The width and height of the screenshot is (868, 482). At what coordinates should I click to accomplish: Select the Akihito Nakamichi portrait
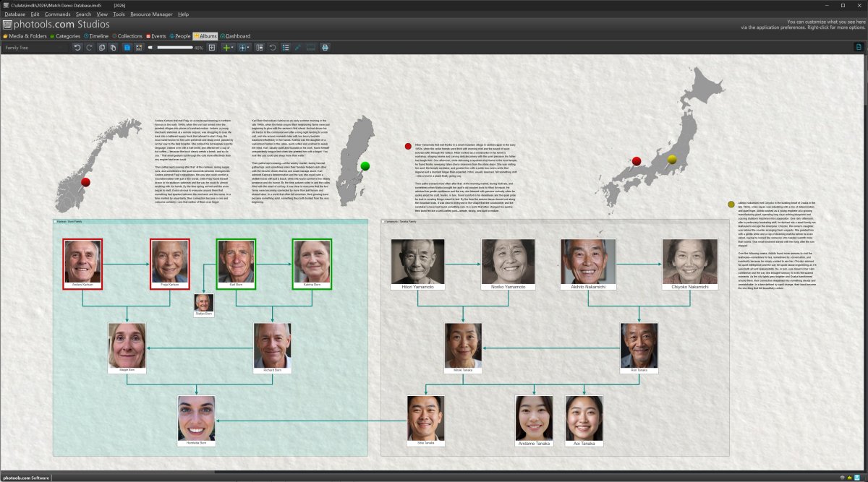(587, 264)
